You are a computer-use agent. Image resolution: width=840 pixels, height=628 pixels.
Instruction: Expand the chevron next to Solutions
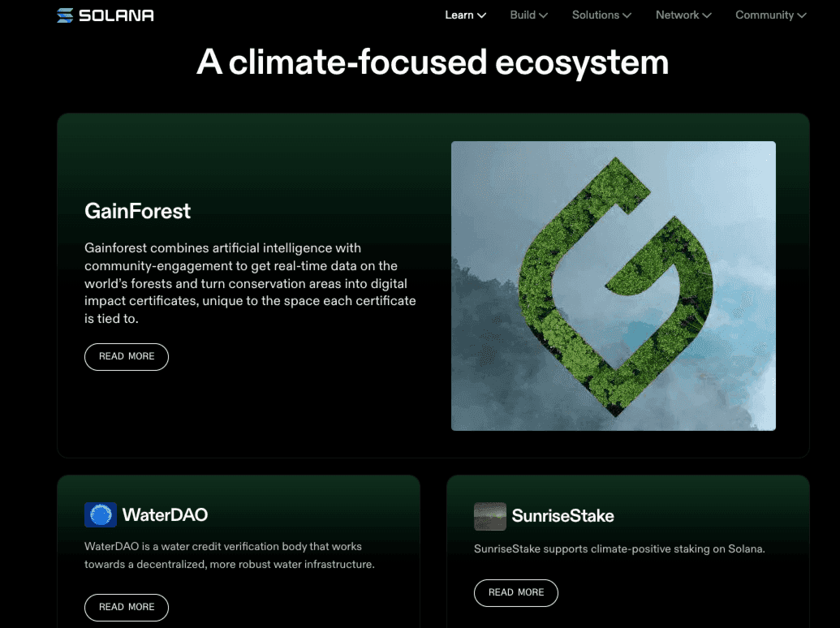pyautogui.click(x=627, y=15)
